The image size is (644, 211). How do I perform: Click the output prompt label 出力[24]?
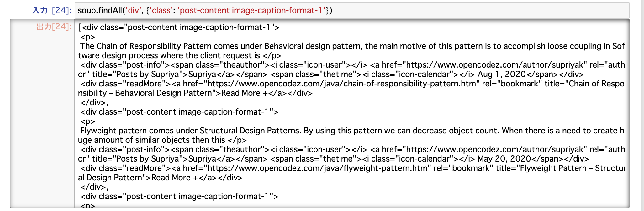[54, 27]
